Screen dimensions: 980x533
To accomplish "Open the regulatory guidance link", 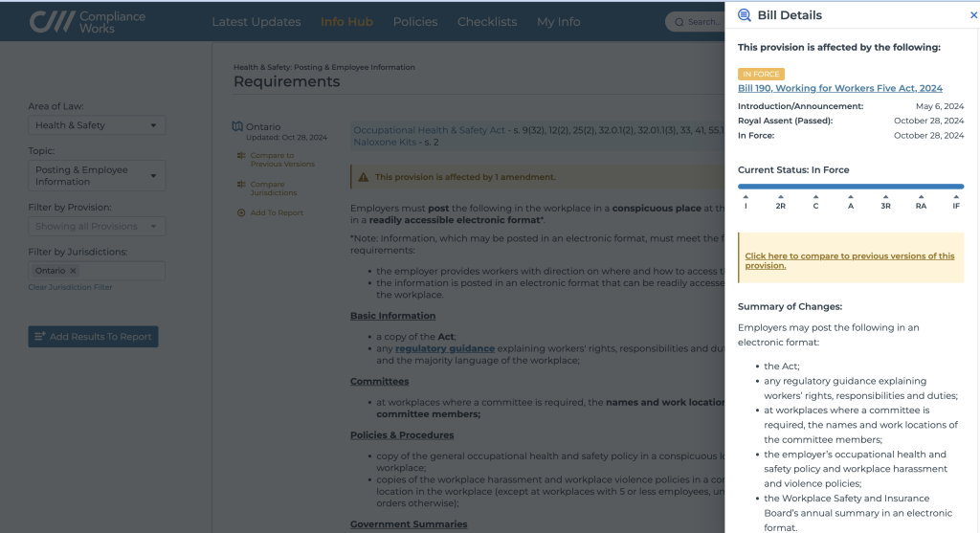I will [x=444, y=348].
